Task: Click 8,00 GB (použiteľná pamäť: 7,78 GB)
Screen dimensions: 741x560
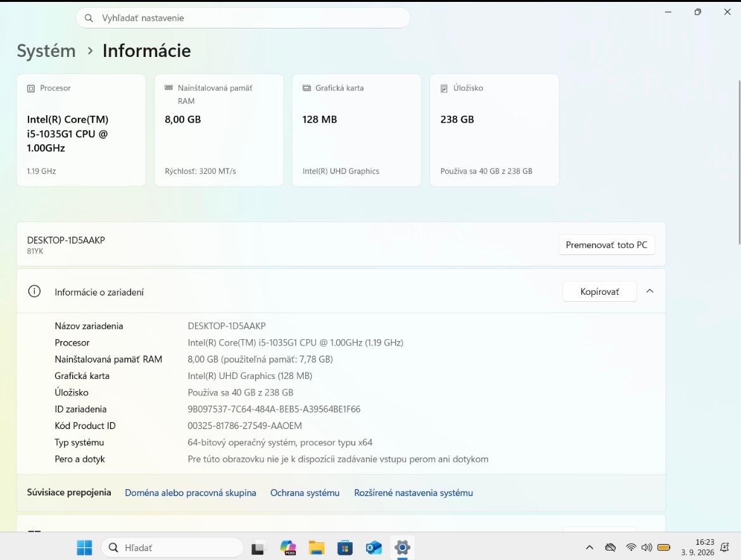Action: 260,359
